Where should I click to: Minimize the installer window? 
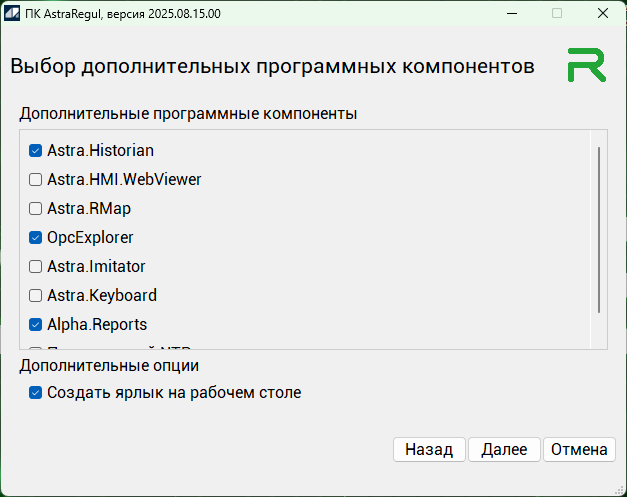(511, 14)
